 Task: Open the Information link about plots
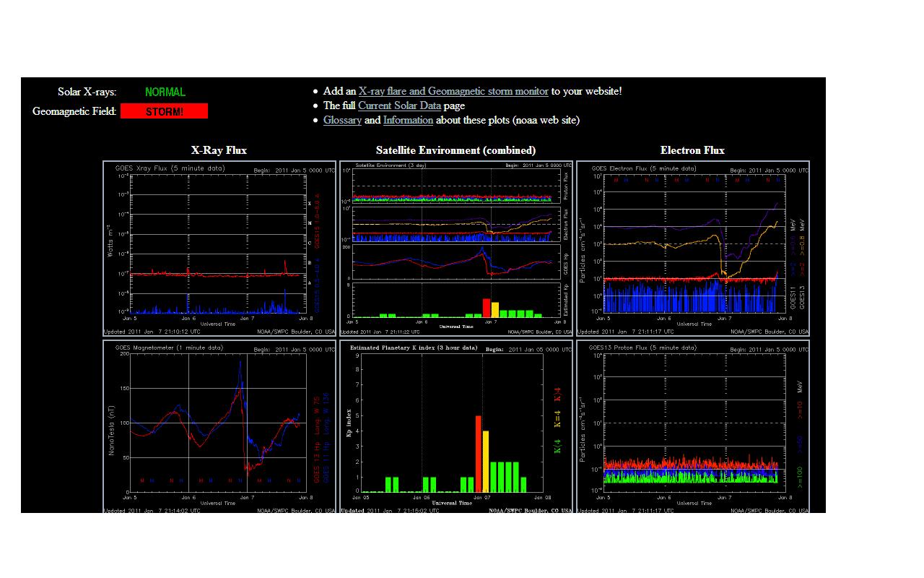(408, 120)
